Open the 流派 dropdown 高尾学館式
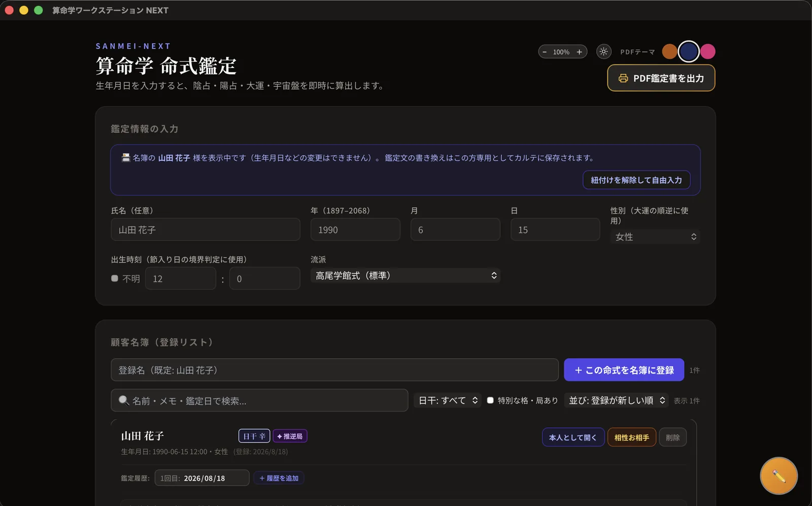 405,276
